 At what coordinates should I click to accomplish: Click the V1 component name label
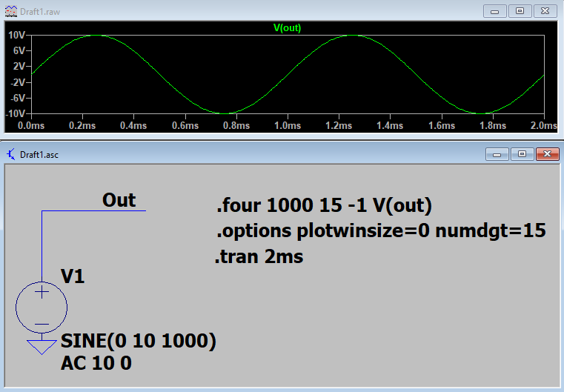tap(73, 276)
